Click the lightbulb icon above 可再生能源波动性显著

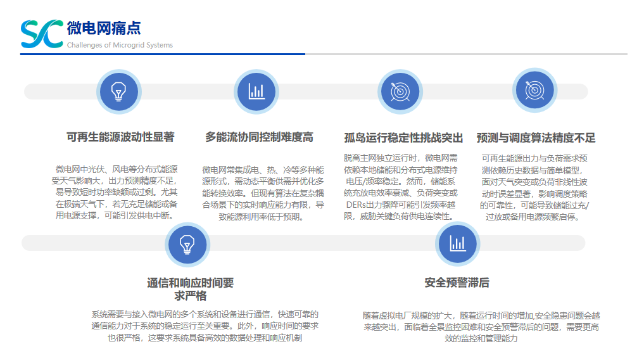coord(118,91)
